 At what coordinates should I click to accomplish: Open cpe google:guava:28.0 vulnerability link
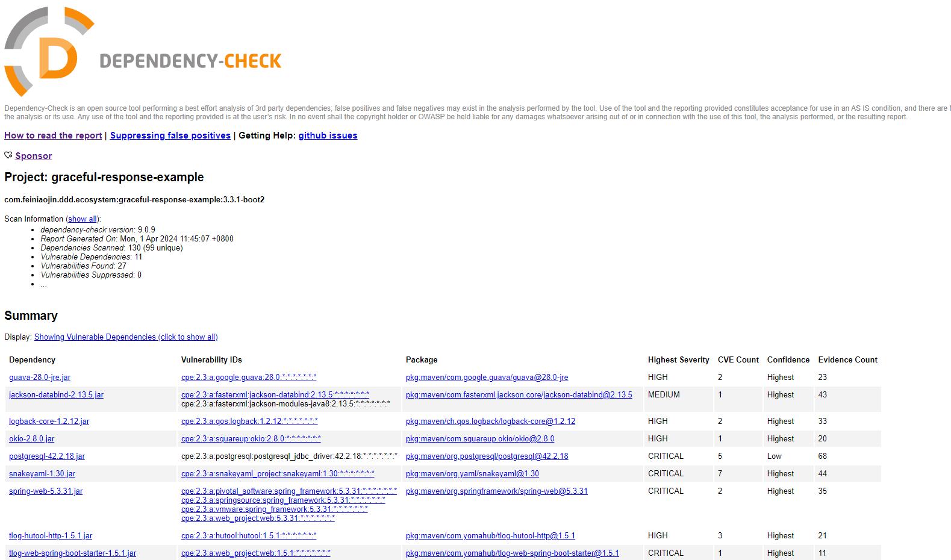(249, 378)
